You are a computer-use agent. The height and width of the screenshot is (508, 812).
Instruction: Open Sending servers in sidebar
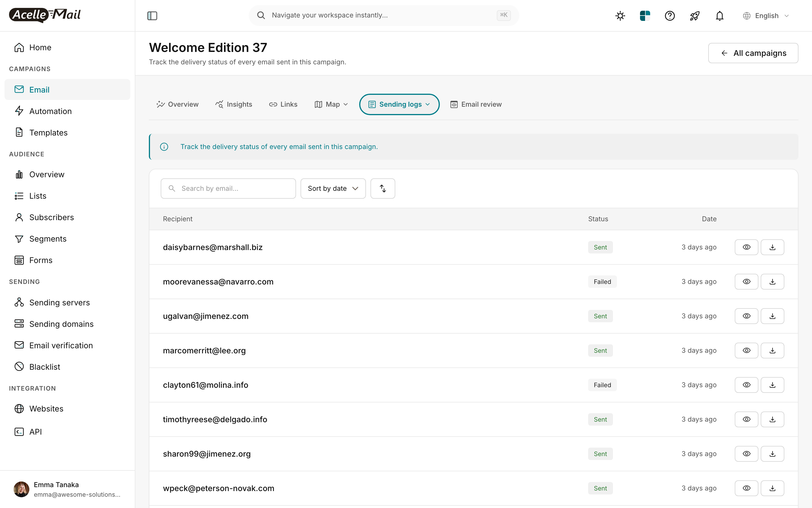point(67,303)
